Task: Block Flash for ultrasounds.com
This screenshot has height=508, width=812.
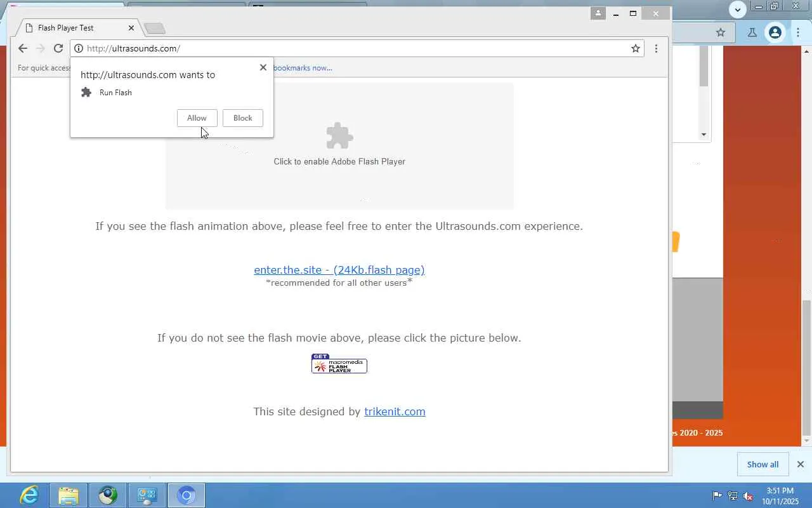Action: tap(242, 118)
